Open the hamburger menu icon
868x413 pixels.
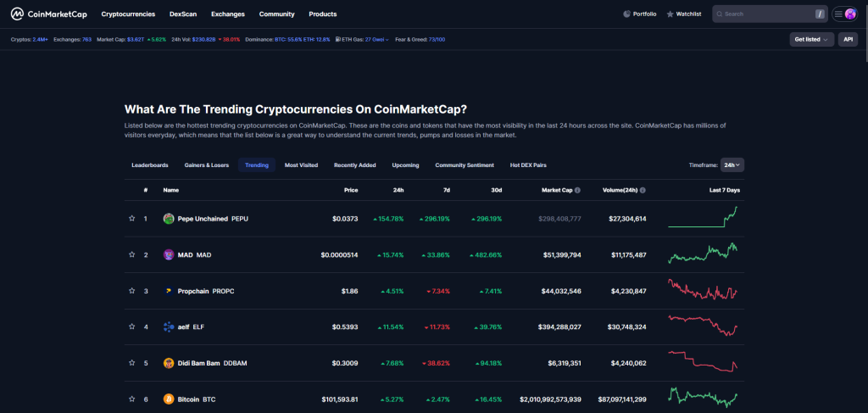(838, 14)
